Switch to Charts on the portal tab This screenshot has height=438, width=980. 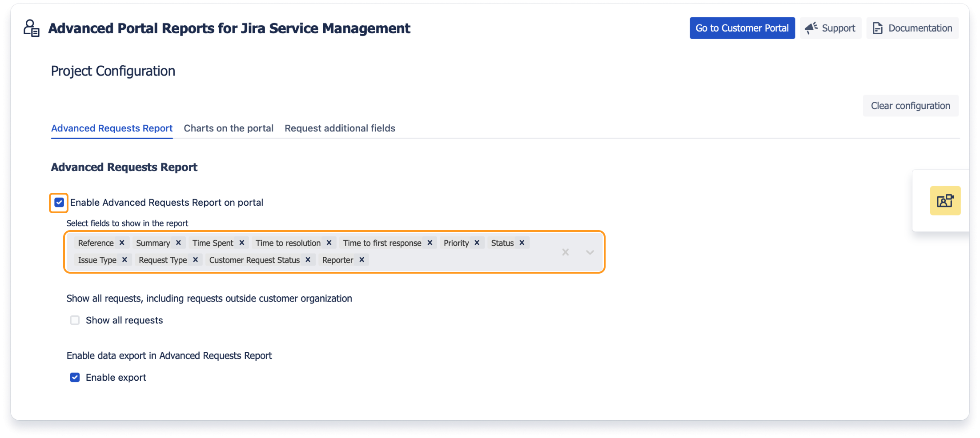pyautogui.click(x=228, y=128)
